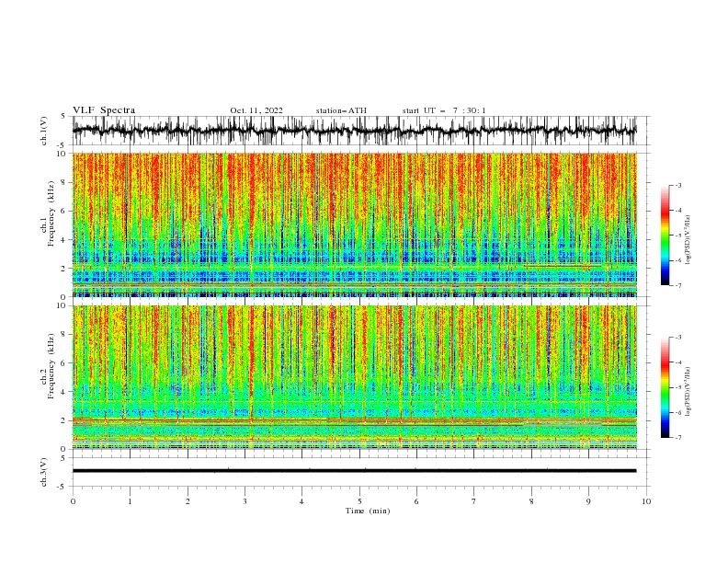Screen dimensions: 728x563
Task: Click the "VLF Spectra" plot title
Action: (104, 110)
